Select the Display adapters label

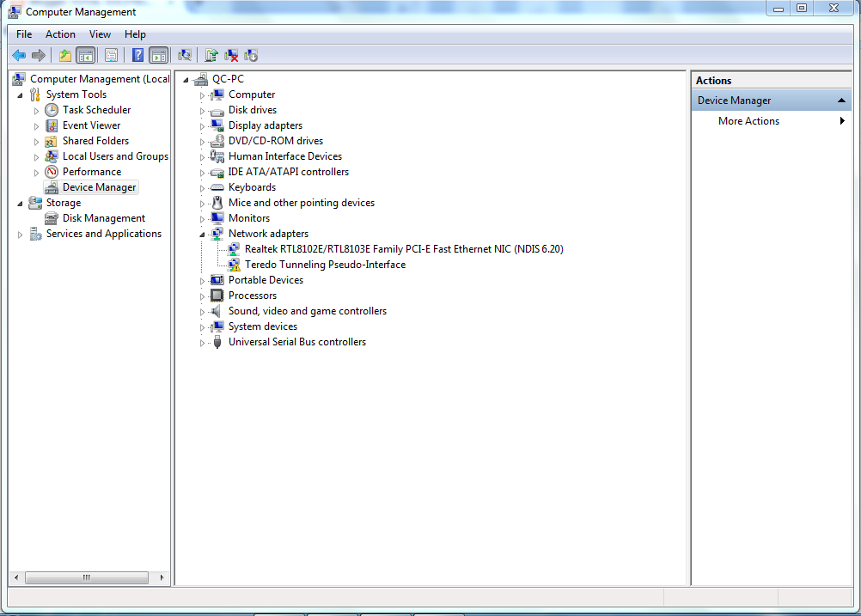(266, 125)
